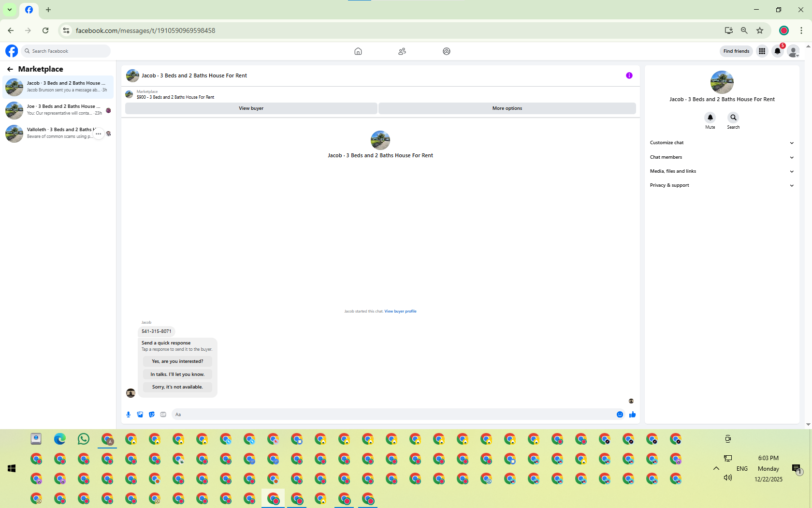The image size is (812, 508).
Task: Click the Facebook browser tab
Action: tap(29, 10)
